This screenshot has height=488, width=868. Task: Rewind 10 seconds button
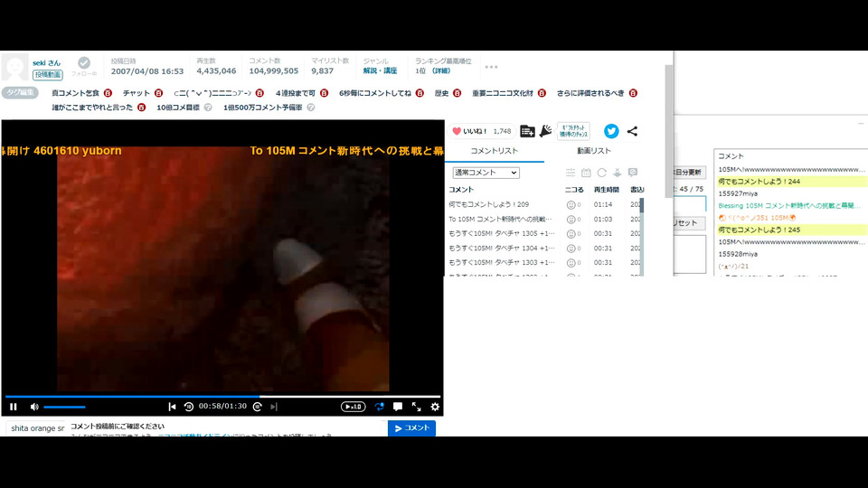coord(189,407)
